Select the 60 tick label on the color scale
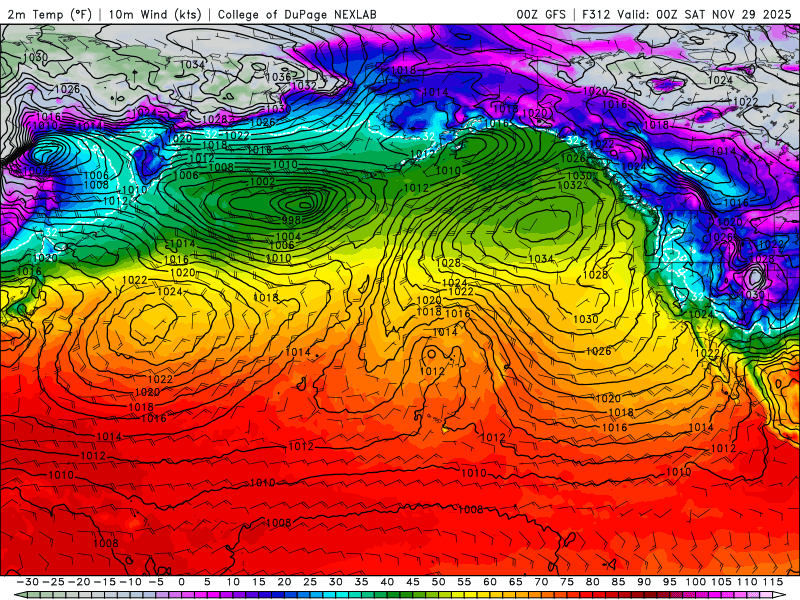 click(x=490, y=582)
